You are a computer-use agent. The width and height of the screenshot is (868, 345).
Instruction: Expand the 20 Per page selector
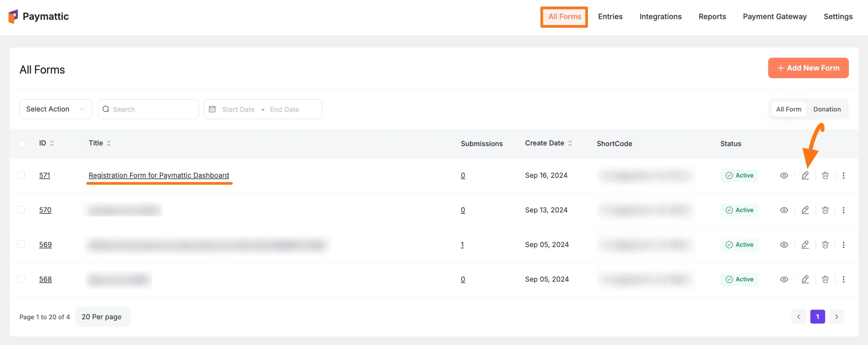(102, 317)
